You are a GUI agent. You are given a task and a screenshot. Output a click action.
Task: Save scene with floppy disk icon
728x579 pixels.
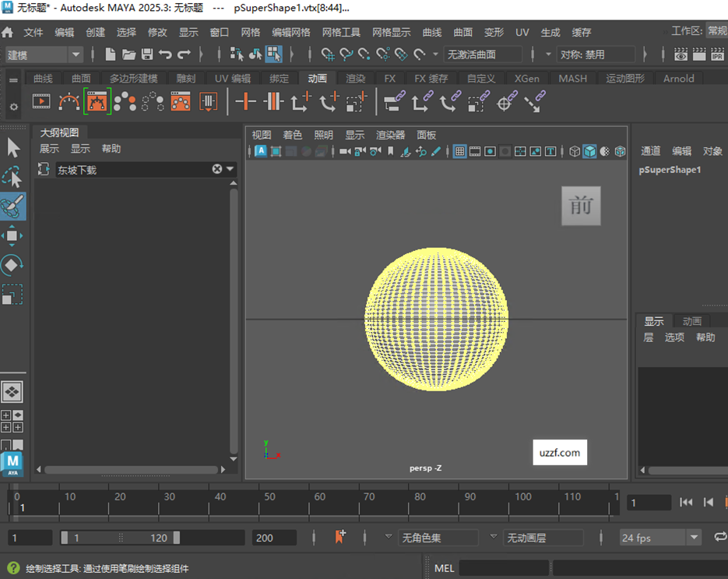(x=147, y=55)
